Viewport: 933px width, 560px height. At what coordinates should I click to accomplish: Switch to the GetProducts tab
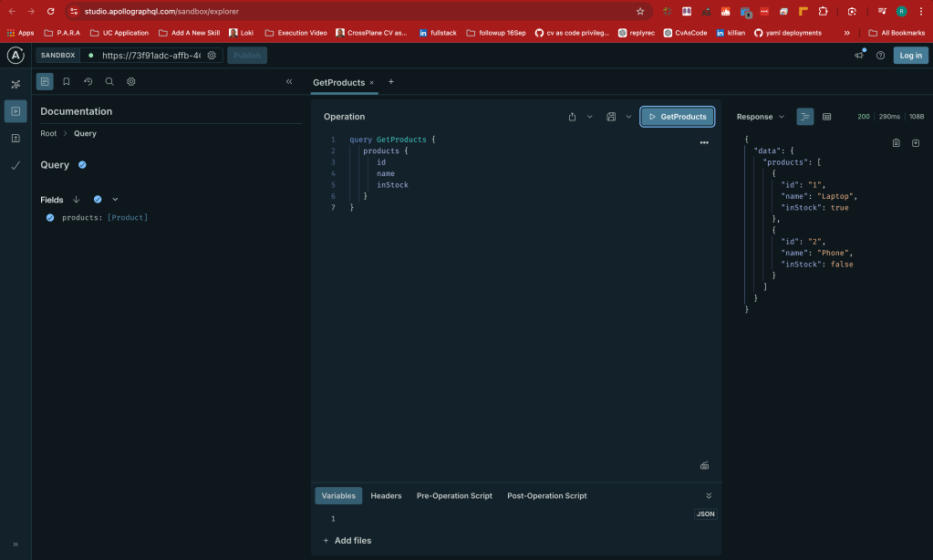pyautogui.click(x=338, y=83)
